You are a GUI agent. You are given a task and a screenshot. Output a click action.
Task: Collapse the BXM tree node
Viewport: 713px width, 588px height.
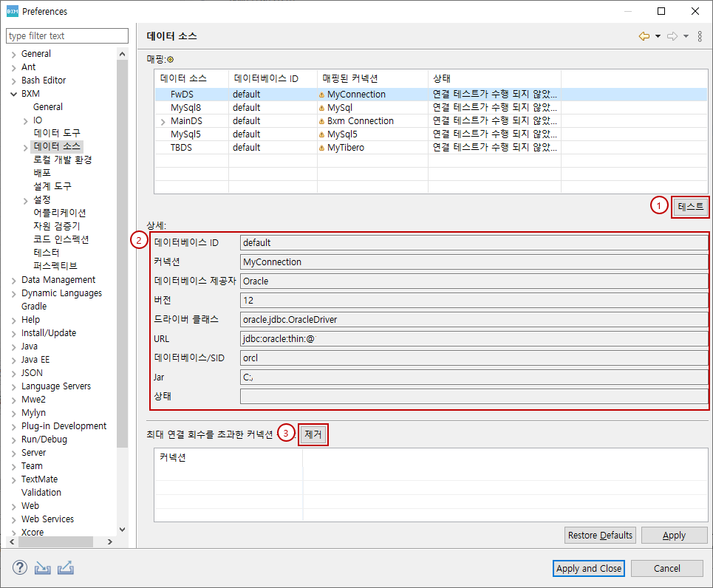13,94
